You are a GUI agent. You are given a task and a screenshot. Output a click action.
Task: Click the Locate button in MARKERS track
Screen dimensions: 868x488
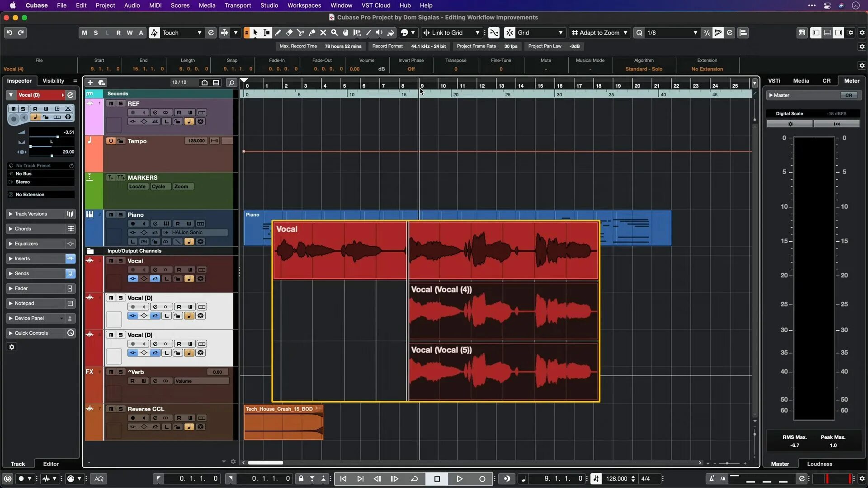(x=137, y=187)
